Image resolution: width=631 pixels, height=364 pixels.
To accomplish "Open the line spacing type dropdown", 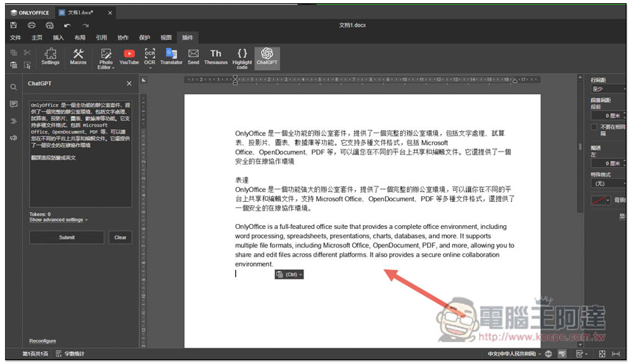I will point(608,89).
